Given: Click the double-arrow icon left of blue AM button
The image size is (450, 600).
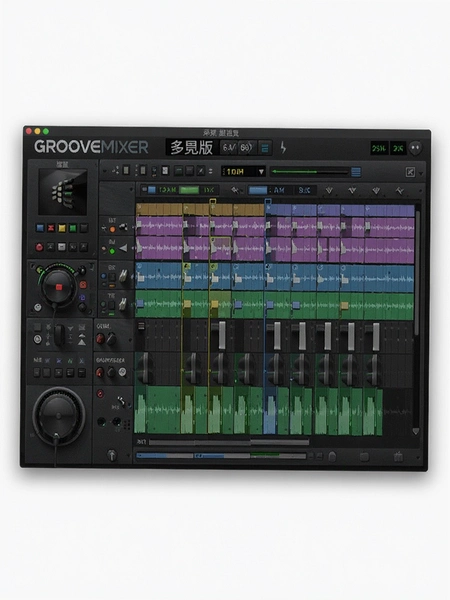Looking at the screenshot, I should click(x=235, y=190).
